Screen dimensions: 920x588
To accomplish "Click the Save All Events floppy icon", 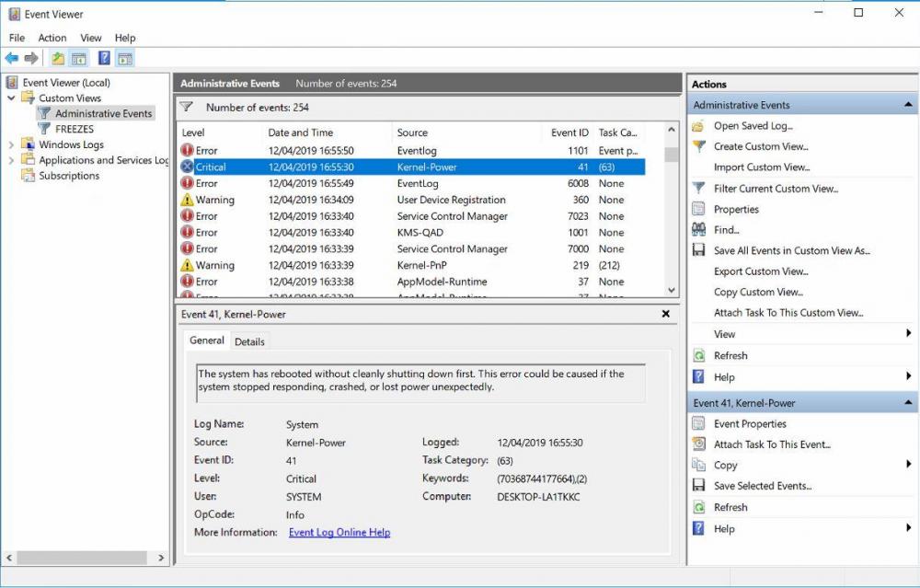I will point(698,250).
